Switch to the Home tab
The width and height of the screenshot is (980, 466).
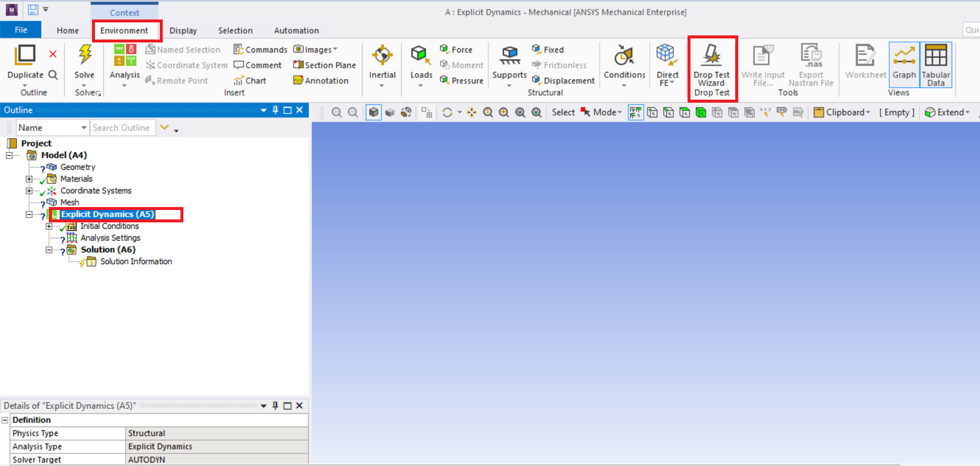[68, 31]
